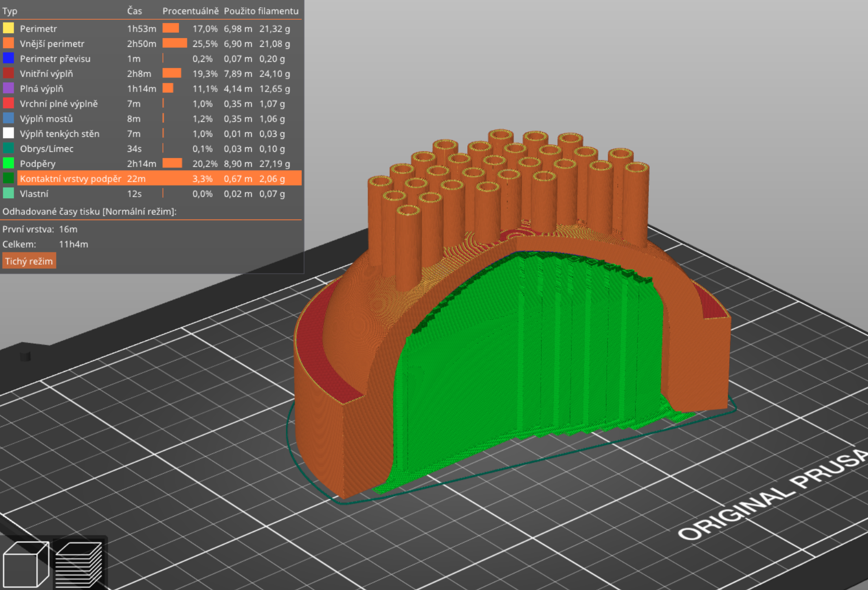Select the Podpěry legend label
The width and height of the screenshot is (868, 590).
[x=37, y=164]
